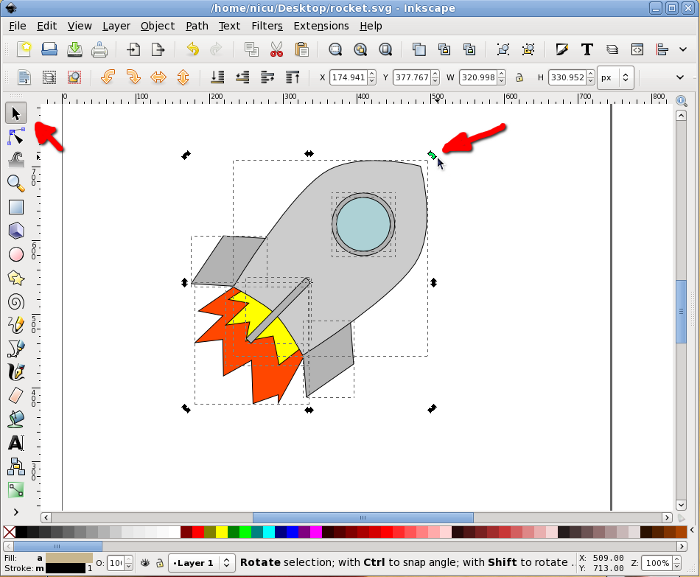Screen dimensions: 700x577
Task: Select the Gradient tool
Action: pyautogui.click(x=16, y=490)
